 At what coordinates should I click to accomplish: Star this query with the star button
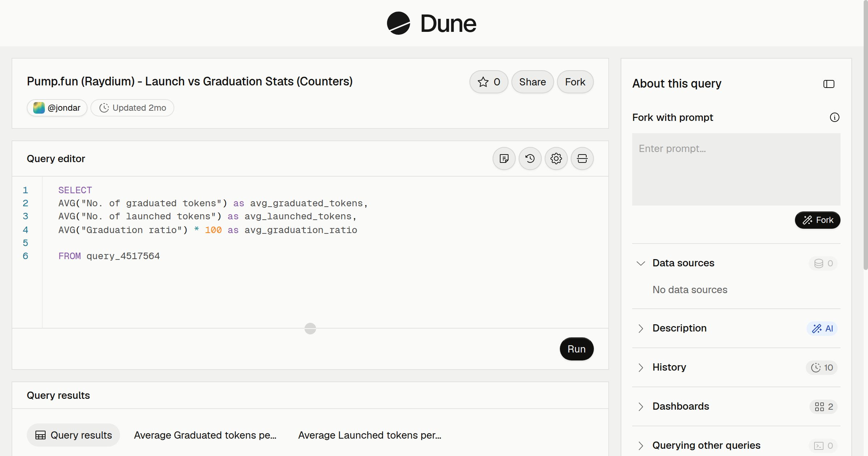coord(489,82)
